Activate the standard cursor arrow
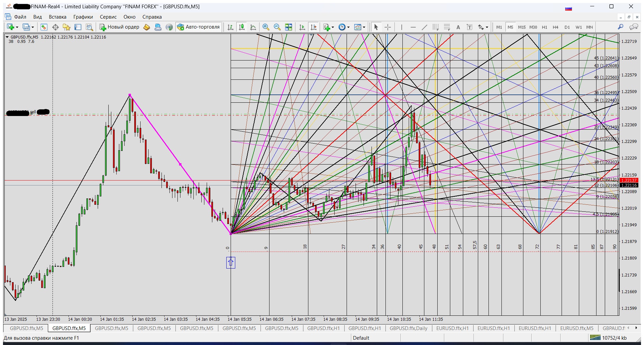 [376, 27]
